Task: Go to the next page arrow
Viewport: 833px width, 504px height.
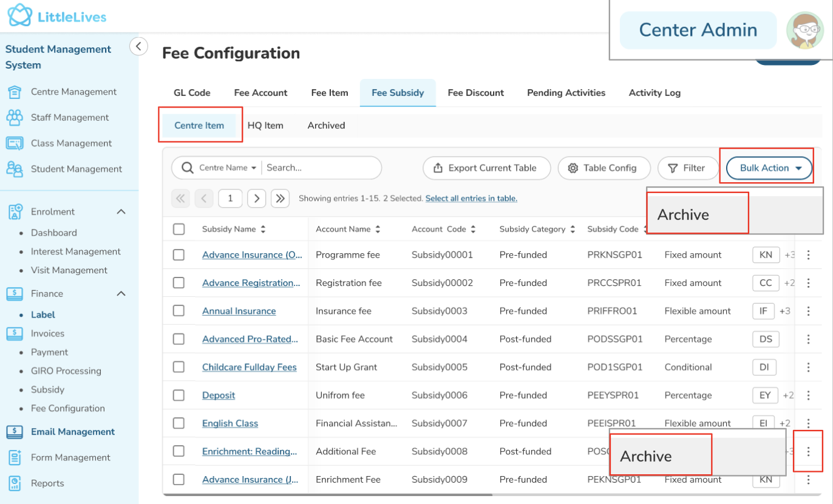Action: (256, 198)
